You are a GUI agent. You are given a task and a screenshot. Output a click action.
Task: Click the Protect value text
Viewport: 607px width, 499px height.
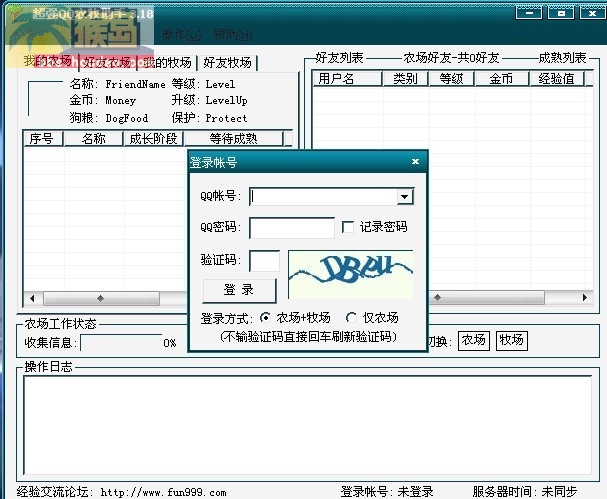coord(226,118)
